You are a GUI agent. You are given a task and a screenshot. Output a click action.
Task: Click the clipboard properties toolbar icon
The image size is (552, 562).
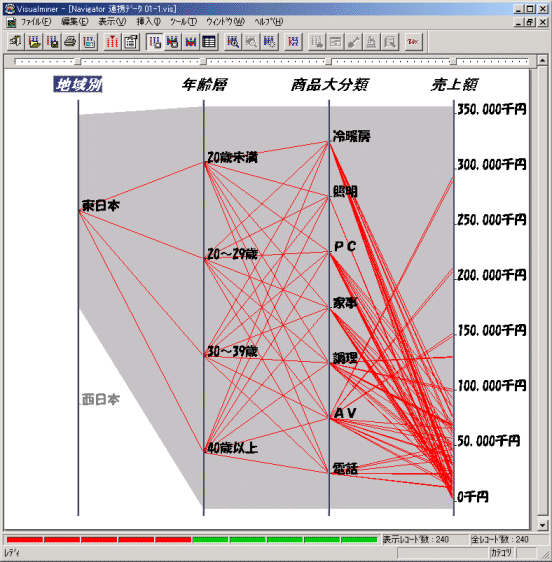coord(131,42)
